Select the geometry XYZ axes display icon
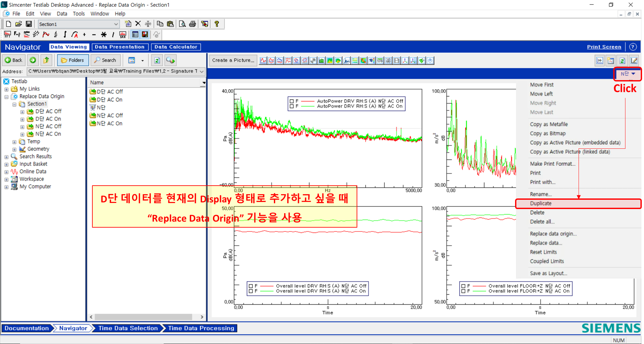 click(405, 61)
